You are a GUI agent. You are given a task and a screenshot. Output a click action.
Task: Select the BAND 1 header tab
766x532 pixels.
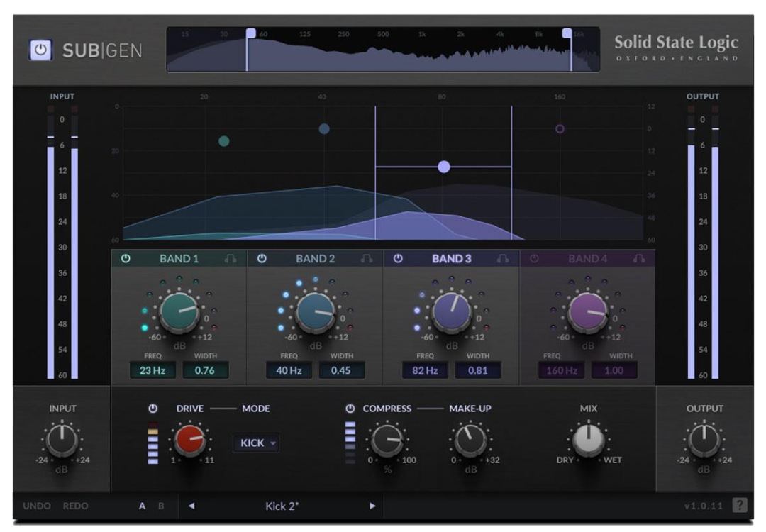pyautogui.click(x=179, y=259)
